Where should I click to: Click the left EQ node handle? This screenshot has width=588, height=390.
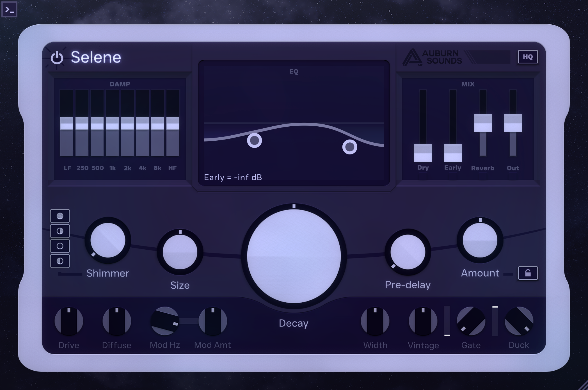point(254,140)
